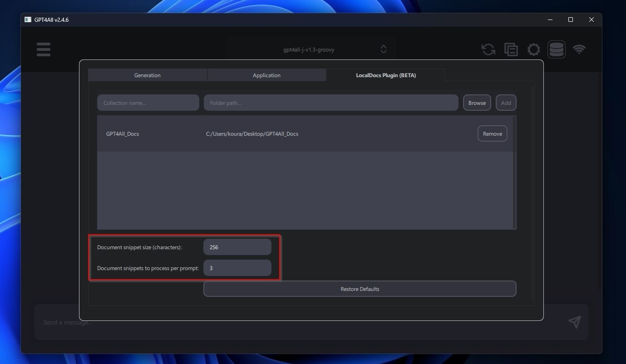Click the Browse button for folder path

pos(477,103)
